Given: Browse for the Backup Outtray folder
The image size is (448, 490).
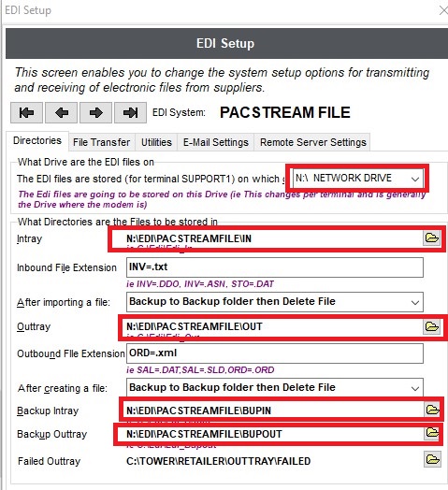Looking at the screenshot, I should [433, 433].
